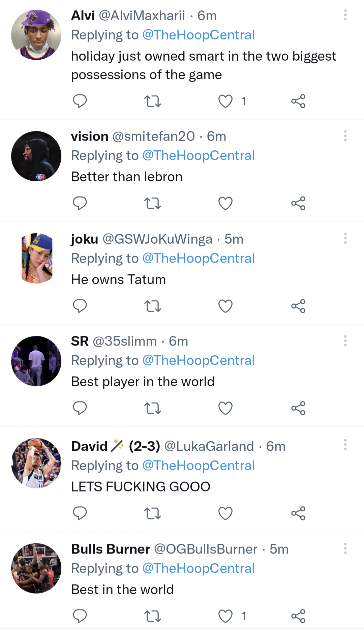Share vision's 'Better than lebron' tweet
This screenshot has width=364, height=630.
click(298, 203)
